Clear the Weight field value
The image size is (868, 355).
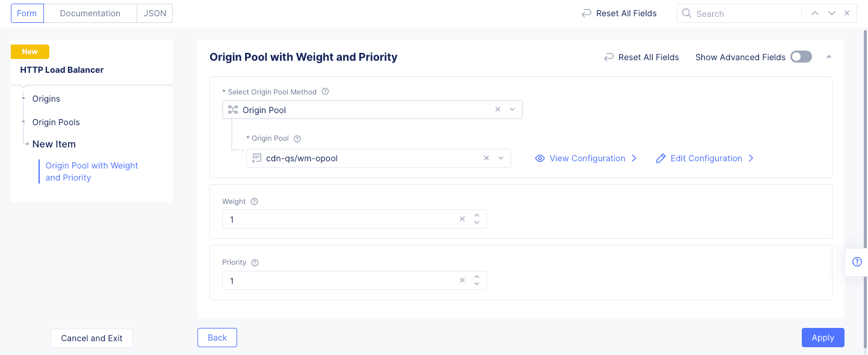click(x=462, y=219)
